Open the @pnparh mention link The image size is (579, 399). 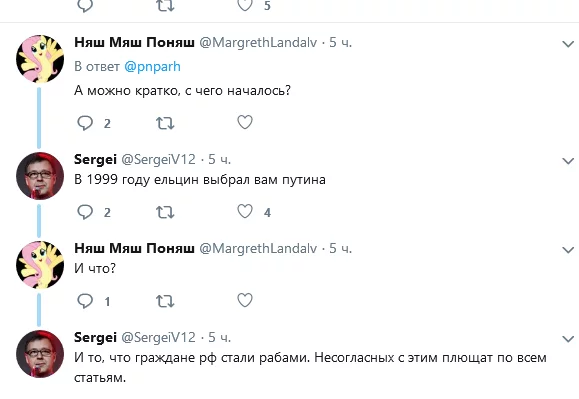point(152,67)
